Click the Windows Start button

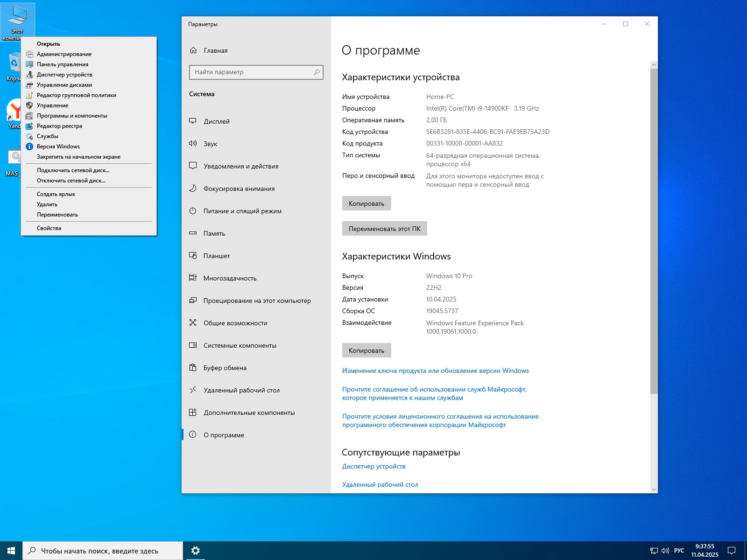(x=11, y=551)
